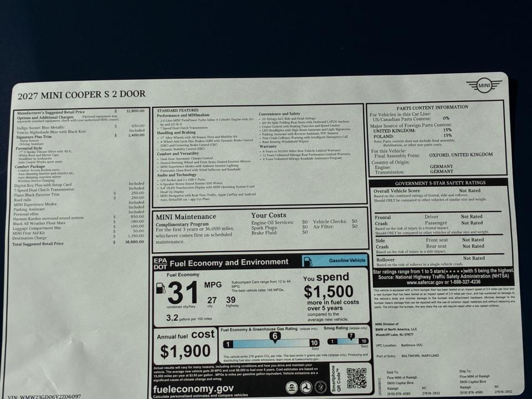Click the Warranty heading

pos(268,146)
